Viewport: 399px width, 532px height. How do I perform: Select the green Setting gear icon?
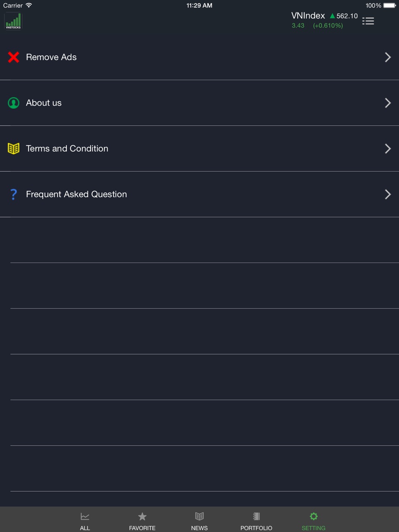[314, 516]
